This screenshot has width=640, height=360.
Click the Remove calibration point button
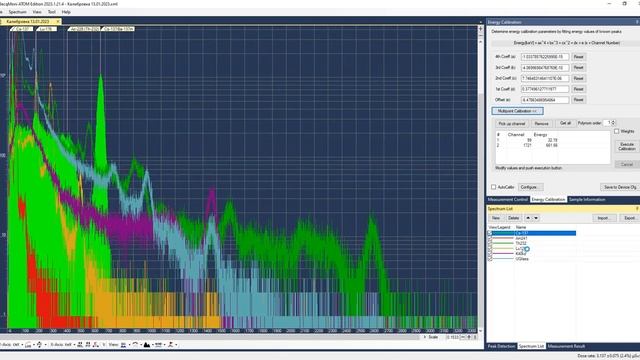[x=541, y=123]
